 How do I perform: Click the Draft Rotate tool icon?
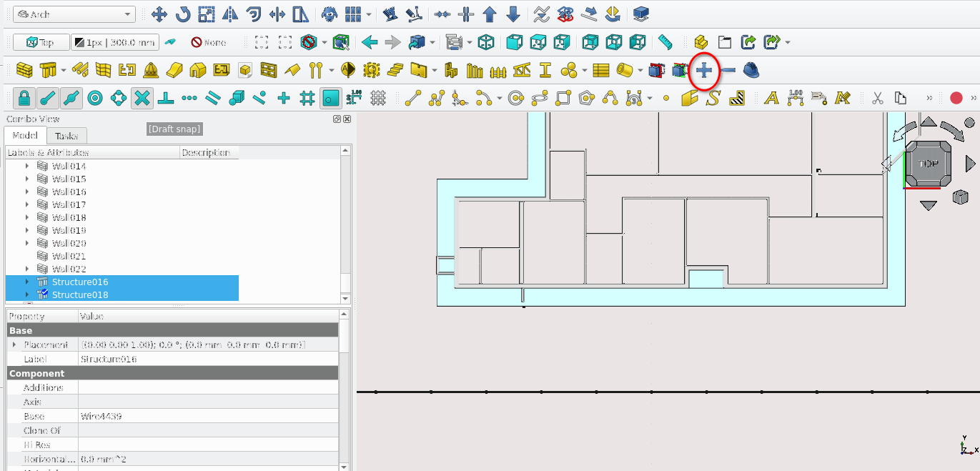[183, 14]
